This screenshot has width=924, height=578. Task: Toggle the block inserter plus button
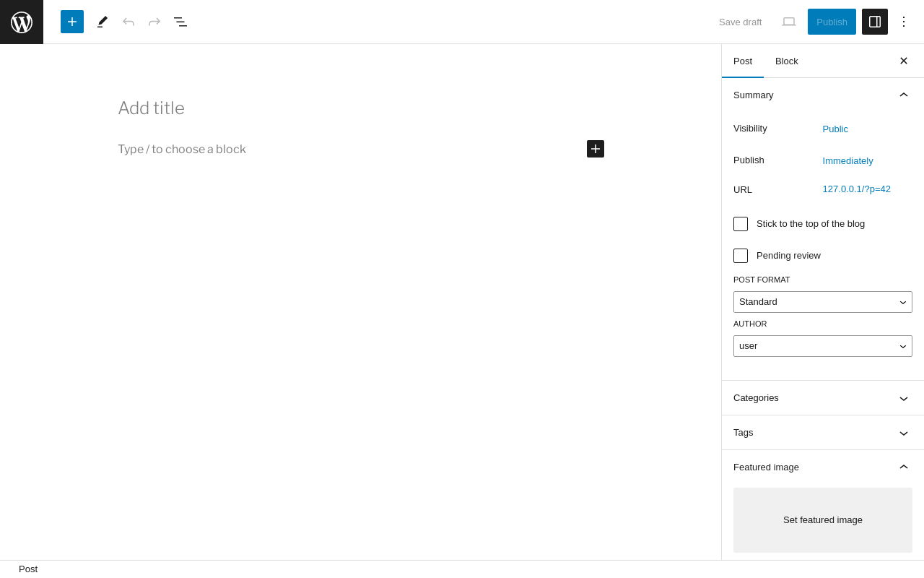72,22
